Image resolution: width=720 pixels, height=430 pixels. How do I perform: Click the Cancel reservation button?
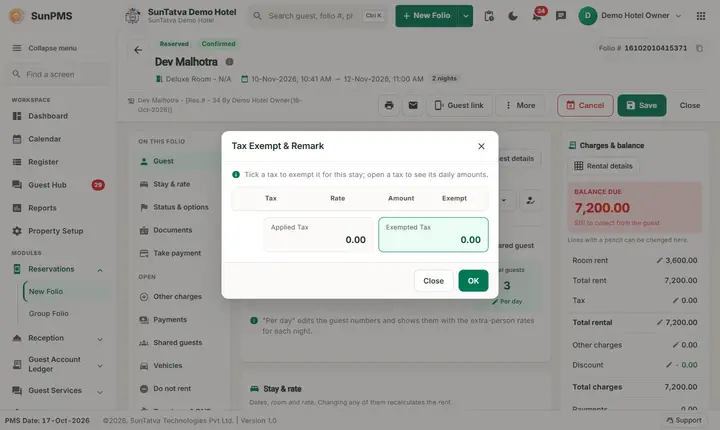[585, 105]
